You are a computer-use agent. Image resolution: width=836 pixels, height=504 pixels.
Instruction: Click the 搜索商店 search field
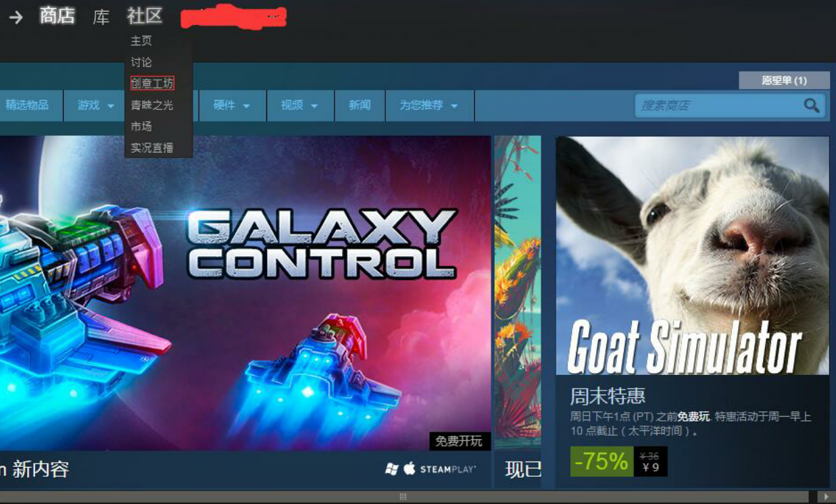[718, 105]
